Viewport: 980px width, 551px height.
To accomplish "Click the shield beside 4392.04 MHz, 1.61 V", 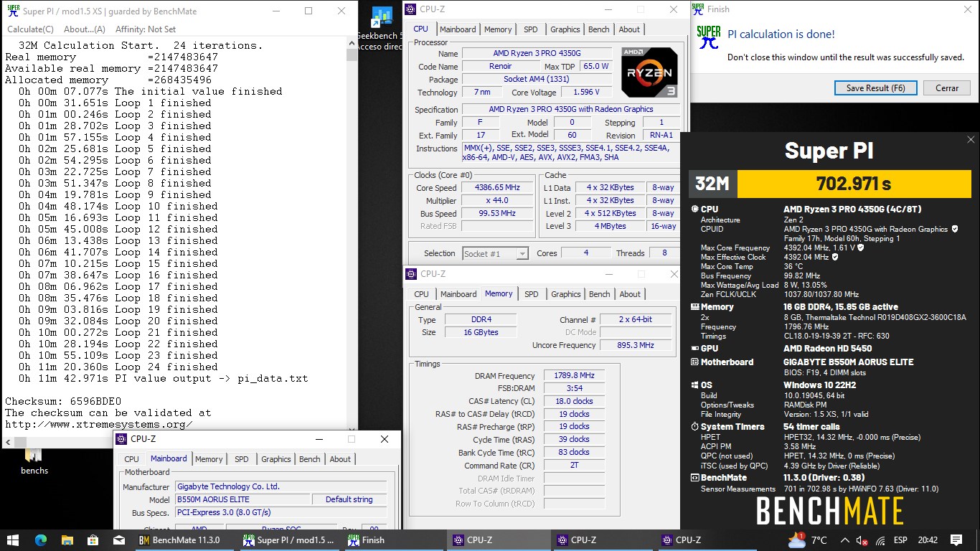I will click(860, 248).
